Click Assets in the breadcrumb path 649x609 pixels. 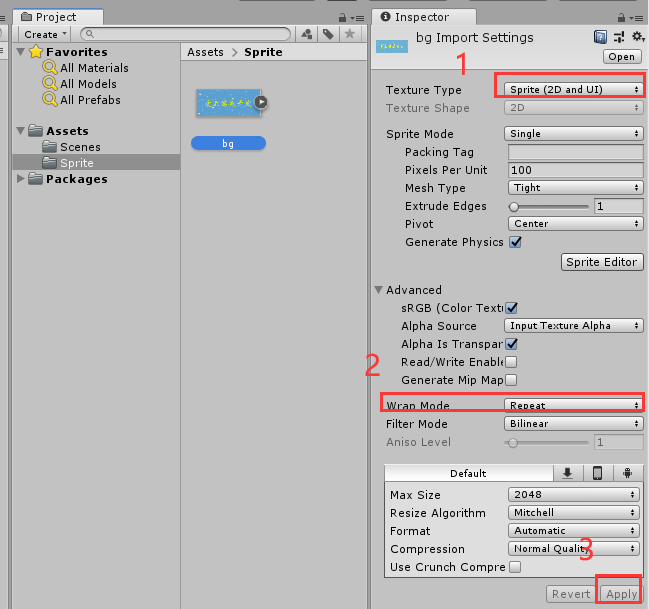(x=205, y=52)
